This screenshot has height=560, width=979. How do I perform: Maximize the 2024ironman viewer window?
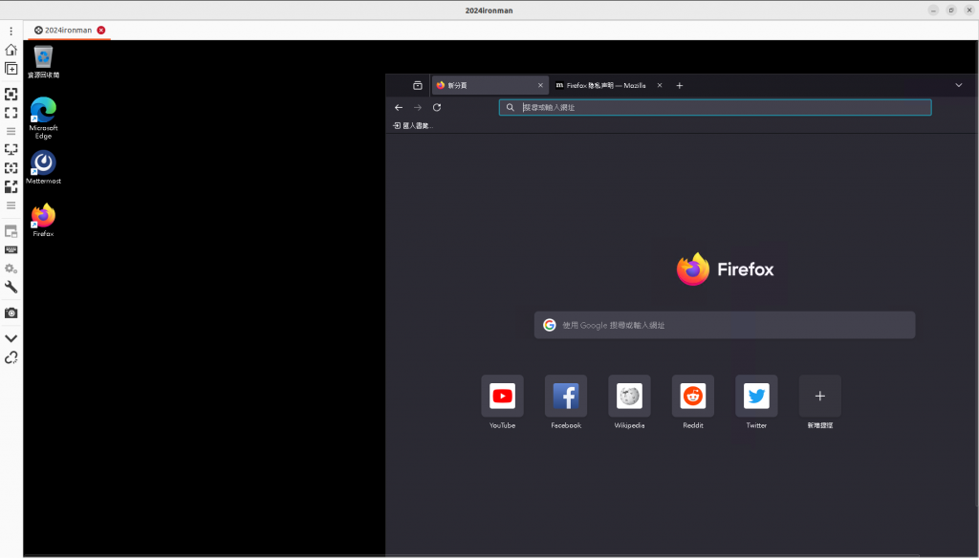(951, 10)
